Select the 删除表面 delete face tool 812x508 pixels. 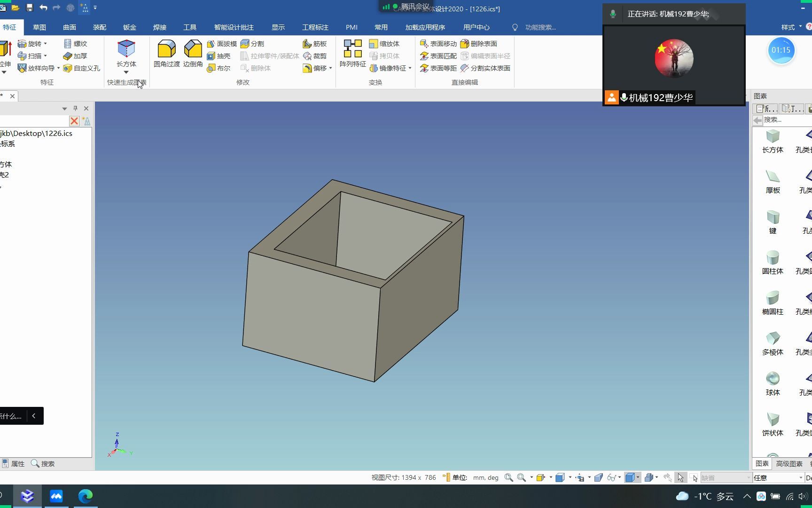(478, 44)
